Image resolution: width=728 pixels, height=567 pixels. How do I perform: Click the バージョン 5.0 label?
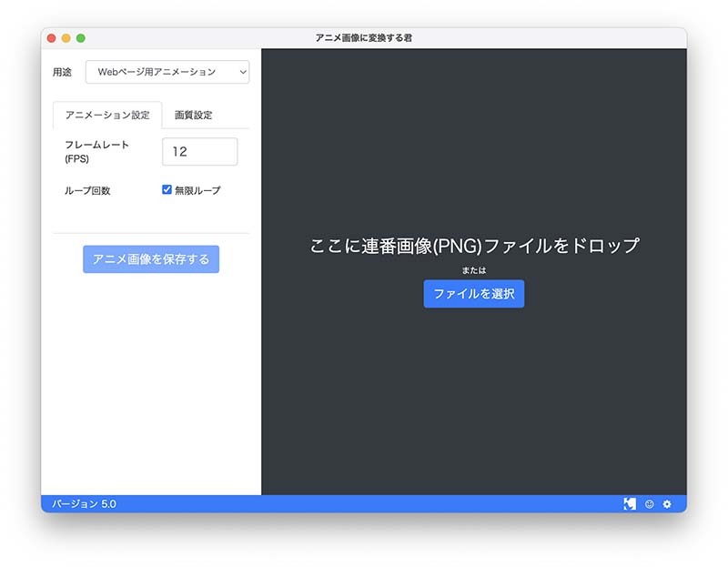[84, 503]
